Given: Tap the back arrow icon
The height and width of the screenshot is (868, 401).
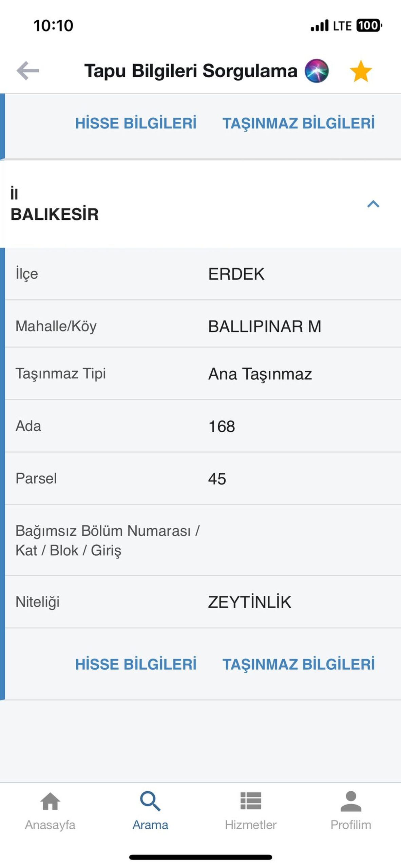Looking at the screenshot, I should point(28,71).
